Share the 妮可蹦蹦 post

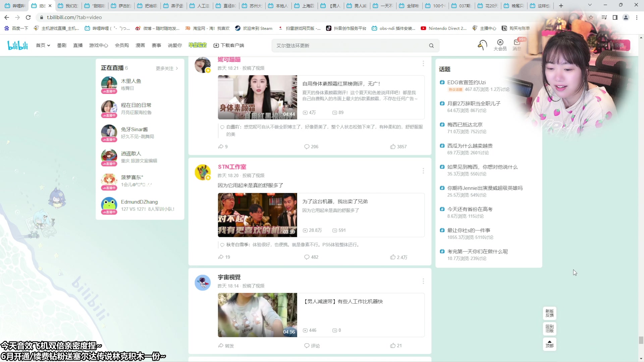(x=223, y=146)
